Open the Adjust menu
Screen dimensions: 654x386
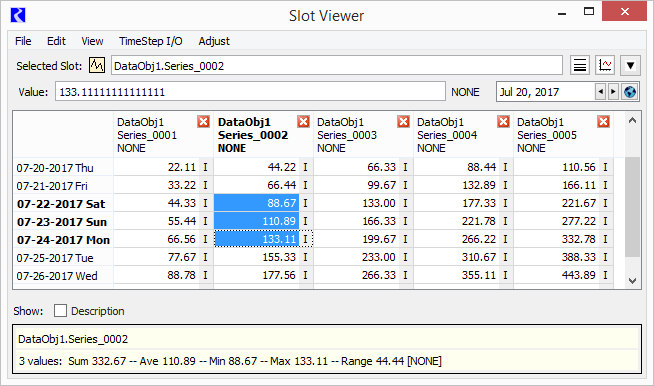(x=214, y=41)
